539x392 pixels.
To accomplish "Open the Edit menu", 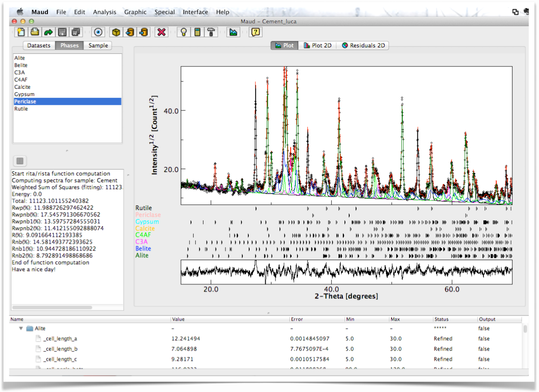I will [x=80, y=12].
